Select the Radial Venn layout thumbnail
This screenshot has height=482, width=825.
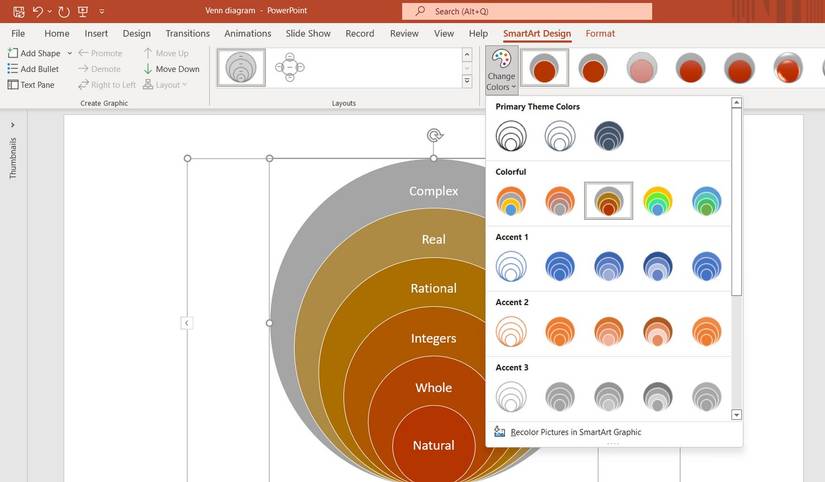click(289, 67)
